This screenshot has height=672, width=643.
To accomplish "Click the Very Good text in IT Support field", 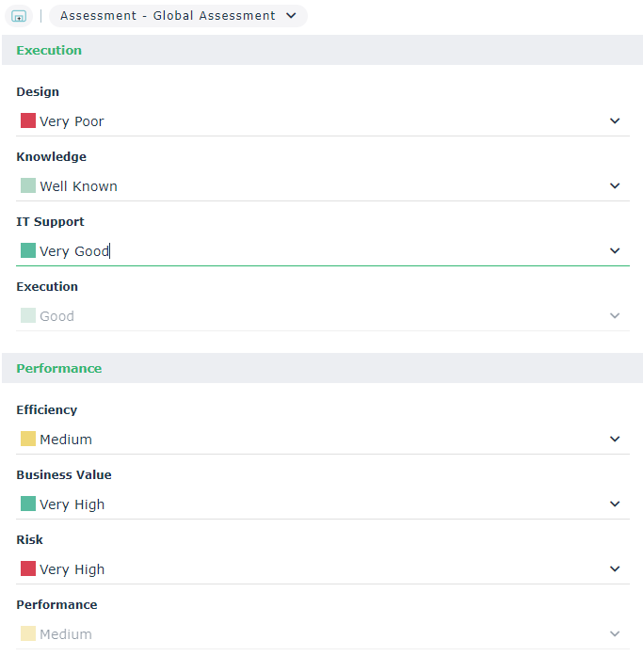I will [74, 251].
